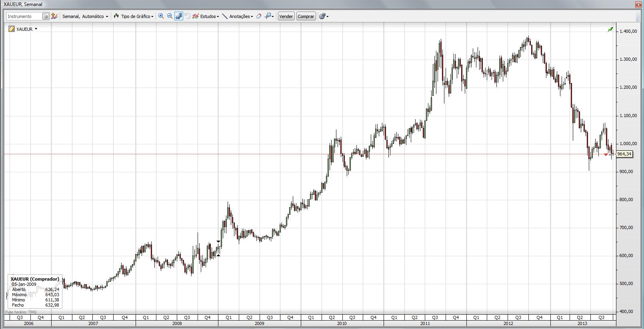This screenshot has width=644, height=329.
Task: Click the Comprar button
Action: (306, 16)
